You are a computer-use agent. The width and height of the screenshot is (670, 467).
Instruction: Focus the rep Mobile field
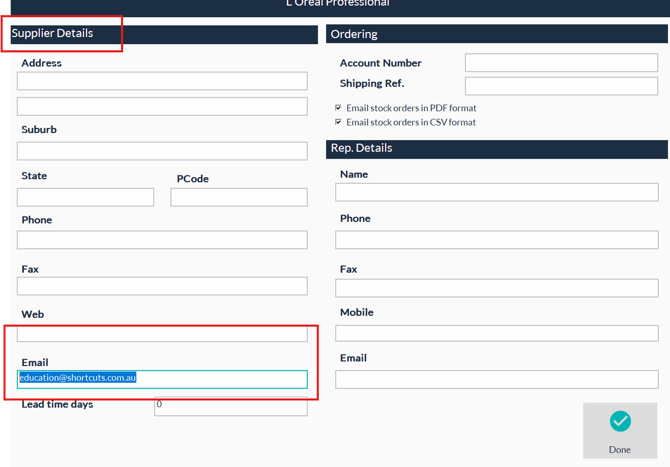click(496, 333)
